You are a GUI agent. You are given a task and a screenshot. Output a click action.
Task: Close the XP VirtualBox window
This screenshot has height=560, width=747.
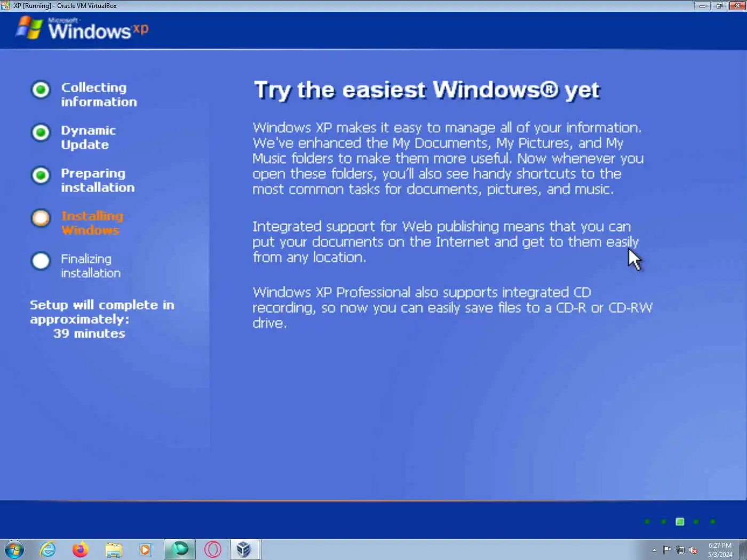click(737, 5)
